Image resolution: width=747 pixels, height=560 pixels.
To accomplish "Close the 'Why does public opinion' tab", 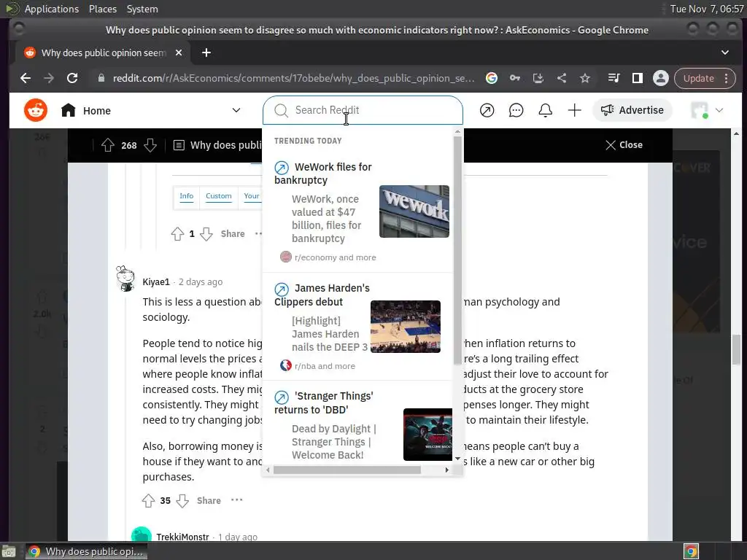I will [179, 52].
